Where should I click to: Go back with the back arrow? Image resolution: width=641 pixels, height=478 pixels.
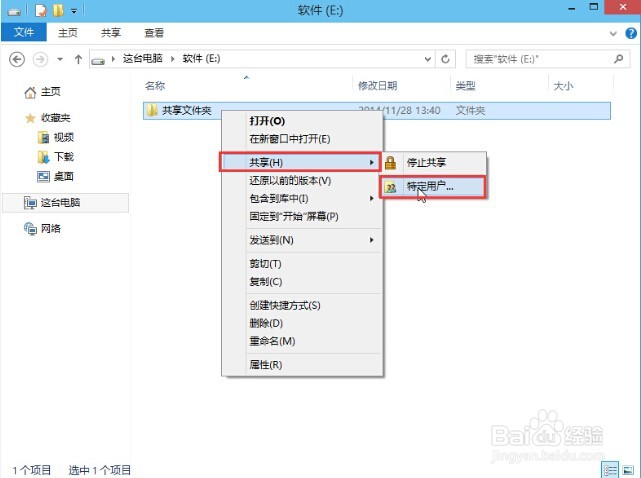17,60
